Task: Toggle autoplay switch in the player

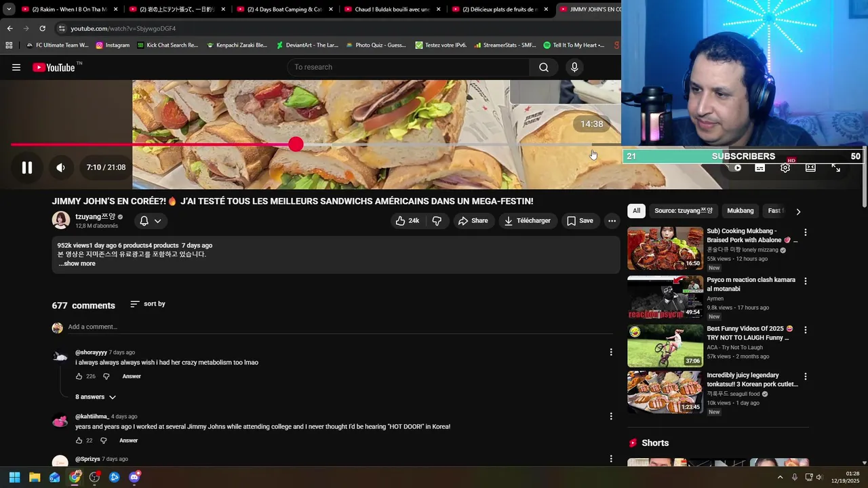Action: tap(737, 168)
